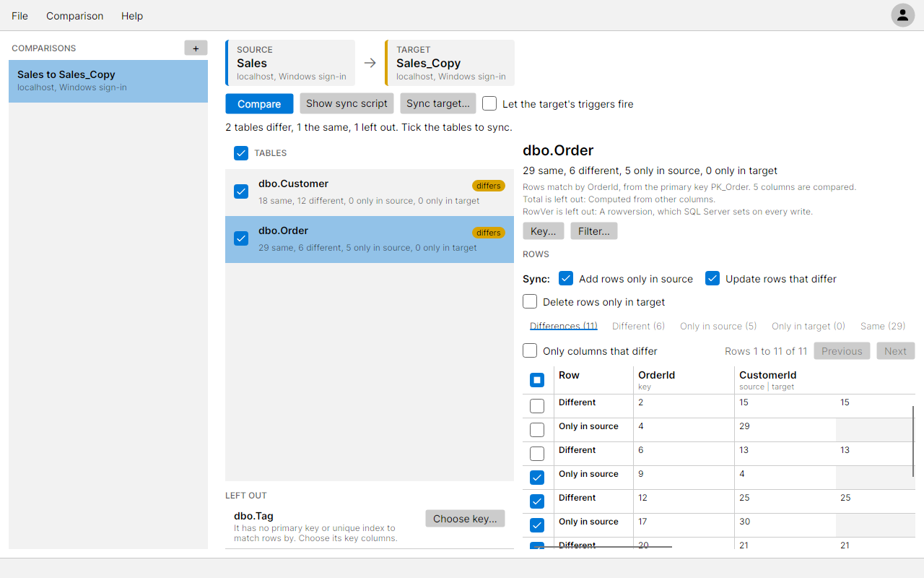924x578 pixels.
Task: Toggle the select-all TABLES checkbox
Action: [x=241, y=153]
